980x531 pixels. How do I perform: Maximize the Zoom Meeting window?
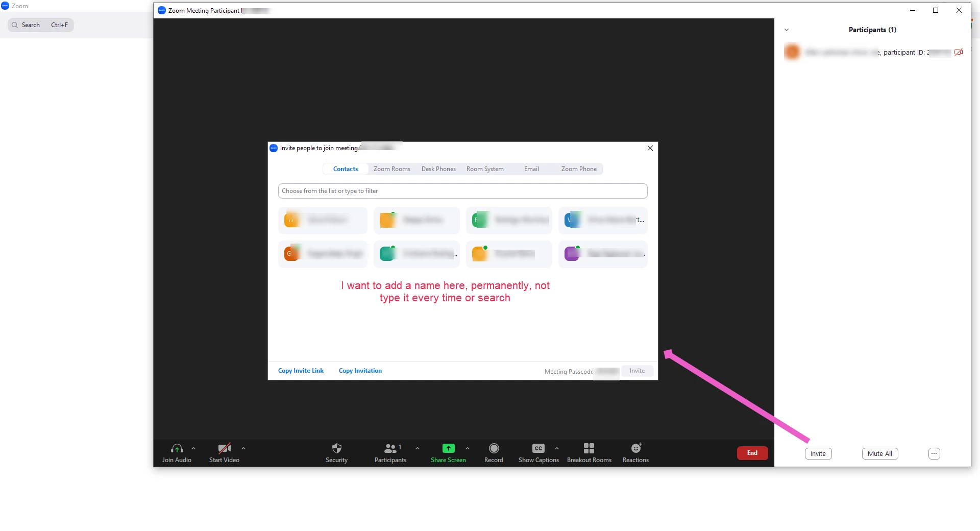(936, 10)
